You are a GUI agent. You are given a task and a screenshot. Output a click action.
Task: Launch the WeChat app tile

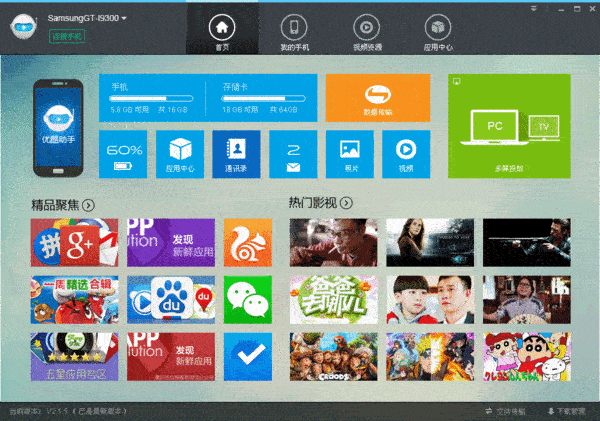(x=248, y=300)
